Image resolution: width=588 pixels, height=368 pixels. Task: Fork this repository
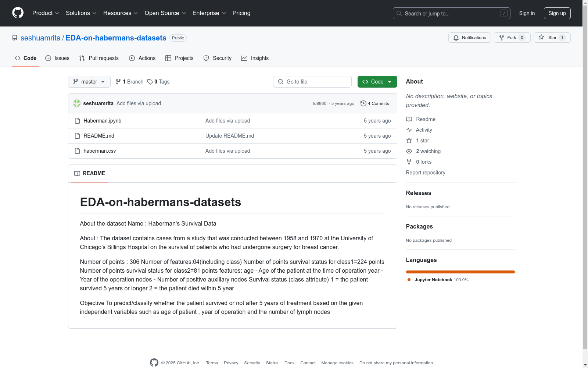[x=512, y=38]
